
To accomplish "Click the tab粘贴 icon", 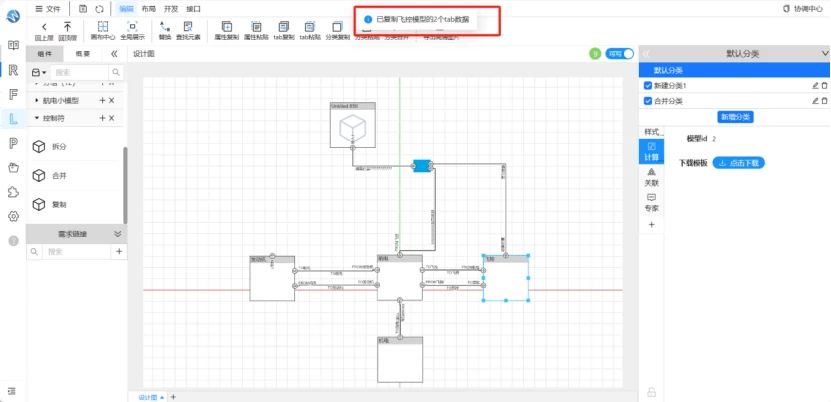I will click(x=310, y=26).
